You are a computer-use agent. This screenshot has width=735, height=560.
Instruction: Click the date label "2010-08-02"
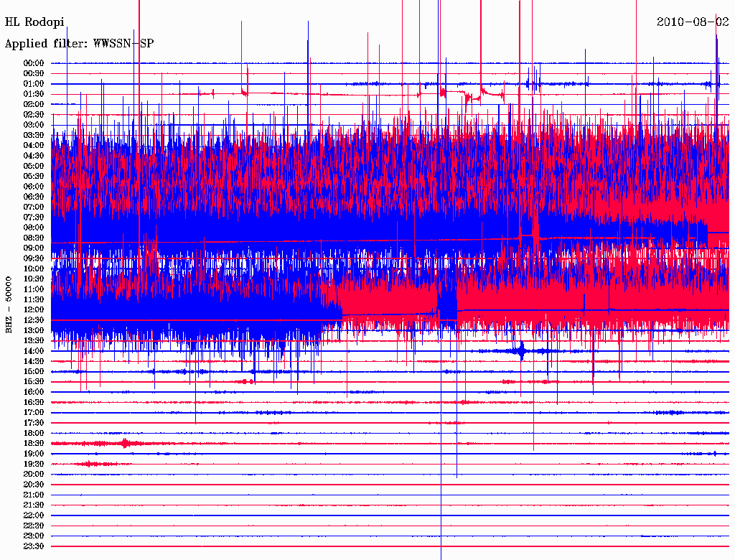pyautogui.click(x=693, y=22)
